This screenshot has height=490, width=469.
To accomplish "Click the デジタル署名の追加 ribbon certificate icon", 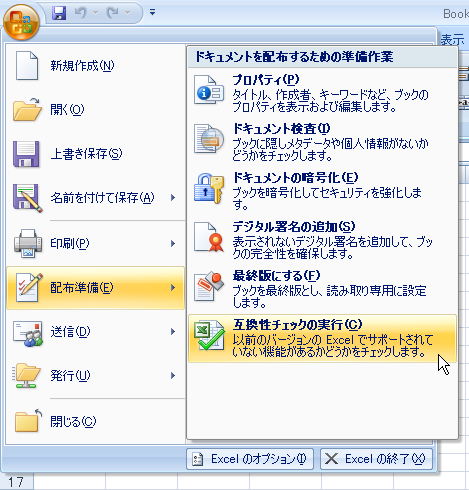I will point(209,237).
